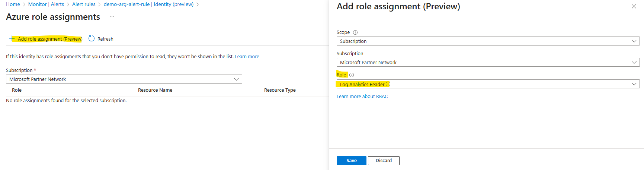
Task: Click the info icon next to Role label
Action: coord(352,75)
